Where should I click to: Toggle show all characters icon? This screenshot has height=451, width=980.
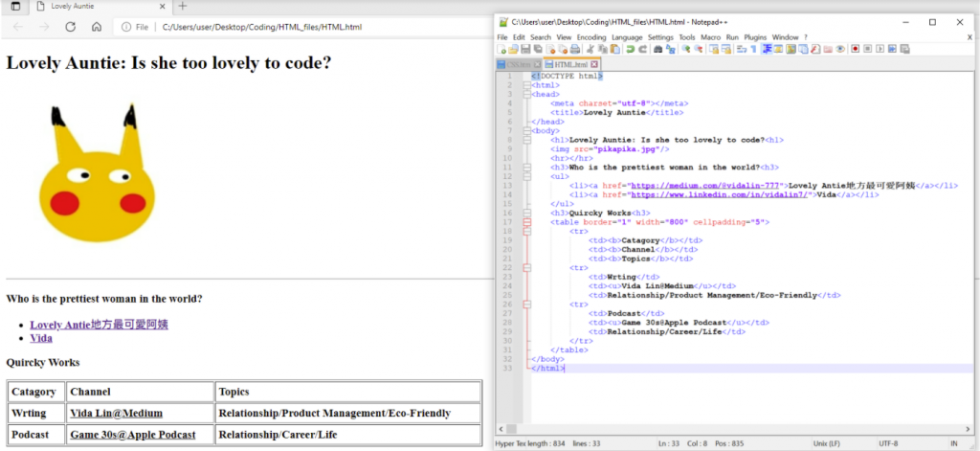point(754,49)
